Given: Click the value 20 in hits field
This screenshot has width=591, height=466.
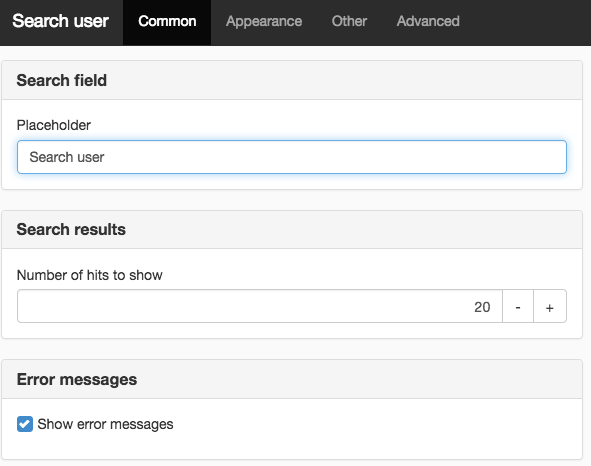Looking at the screenshot, I should point(482,307).
